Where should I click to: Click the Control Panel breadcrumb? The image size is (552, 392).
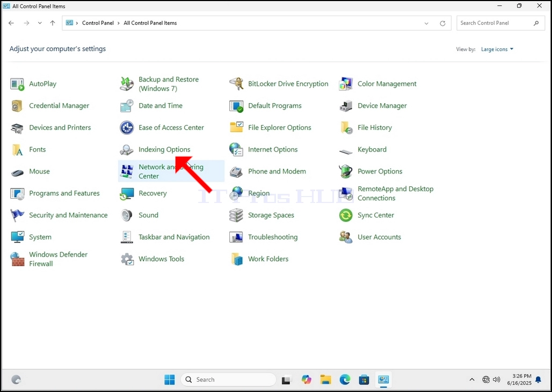click(98, 23)
